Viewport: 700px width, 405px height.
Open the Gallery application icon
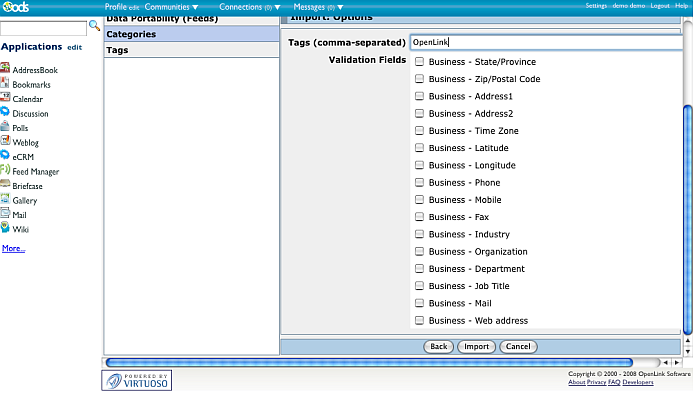coord(6,200)
